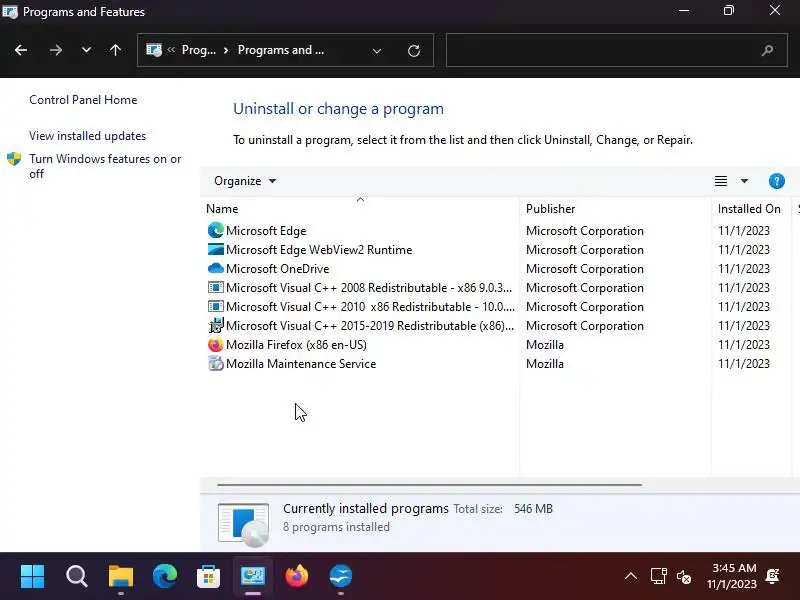The height and width of the screenshot is (600, 800).
Task: Click the muted volume tray icon
Action: coord(684,577)
